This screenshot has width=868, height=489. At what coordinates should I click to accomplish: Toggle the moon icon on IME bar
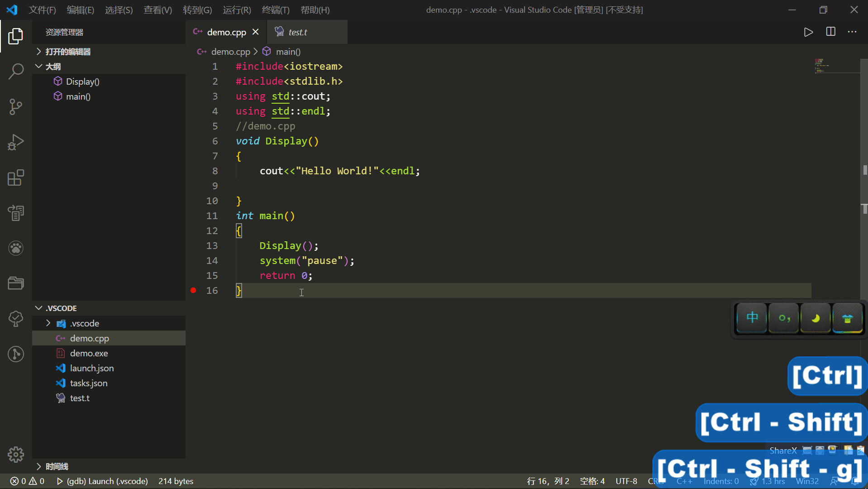[x=816, y=318]
